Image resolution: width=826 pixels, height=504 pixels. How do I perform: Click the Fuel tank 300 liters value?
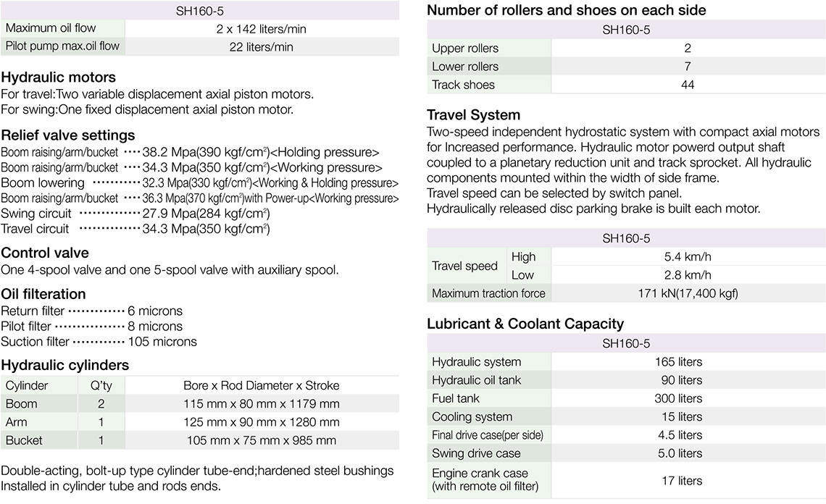pos(678,398)
